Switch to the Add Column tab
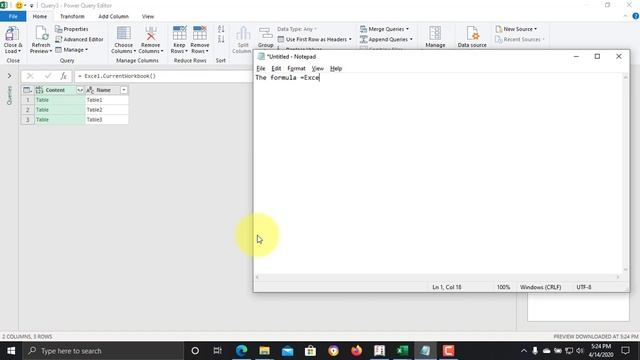The height and width of the screenshot is (360, 640). coord(113,16)
